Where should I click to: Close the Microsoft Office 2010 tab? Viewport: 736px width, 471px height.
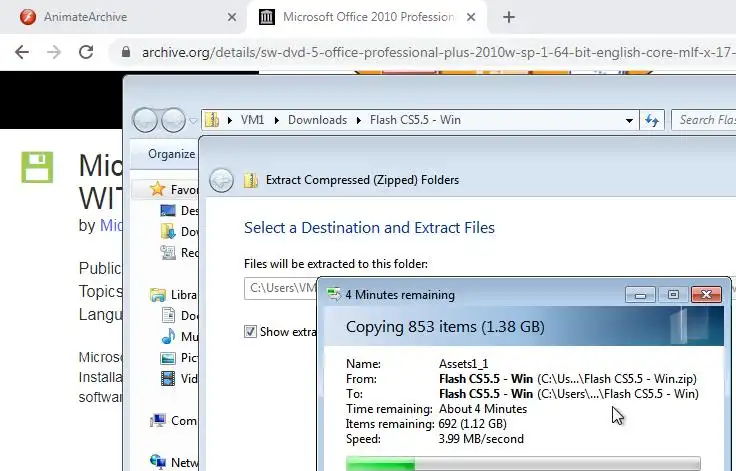coord(471,17)
